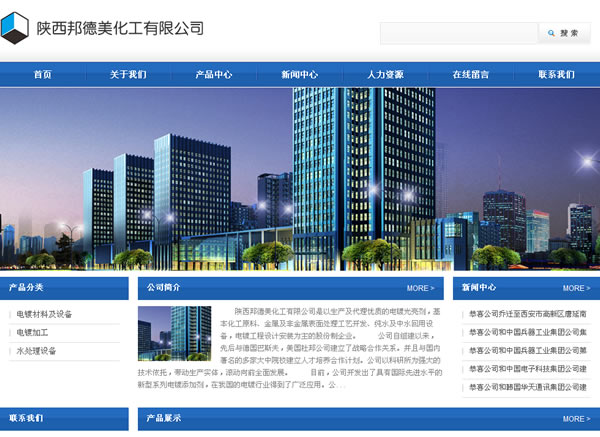The width and height of the screenshot is (600, 437).
Task: Click the magnifier icon on search button
Action: 551,33
